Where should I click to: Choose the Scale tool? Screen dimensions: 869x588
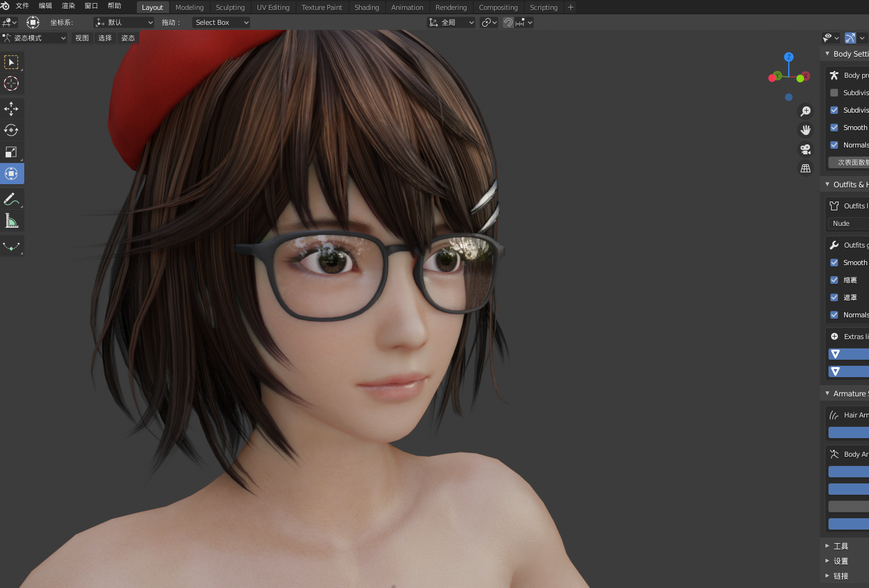pos(11,152)
